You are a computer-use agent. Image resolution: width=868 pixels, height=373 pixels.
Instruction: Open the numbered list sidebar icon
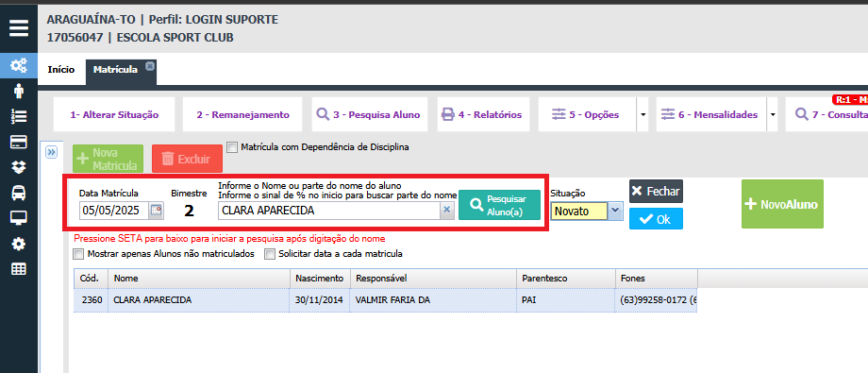pos(18,116)
